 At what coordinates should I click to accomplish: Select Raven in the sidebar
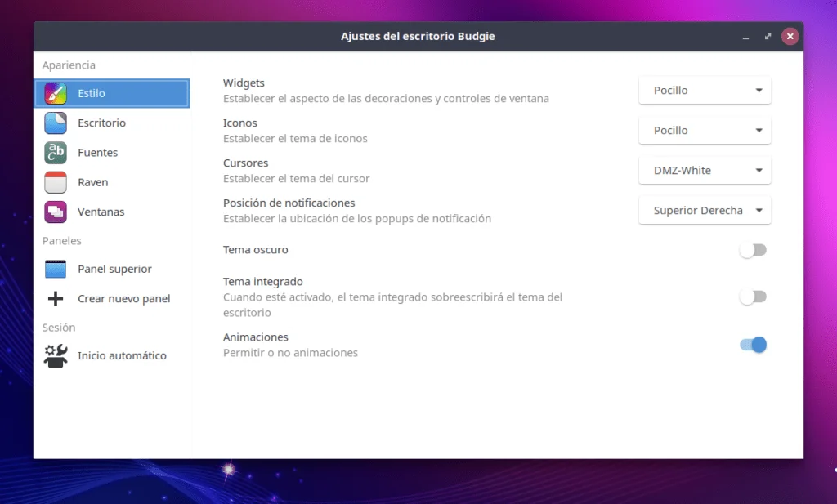pyautogui.click(x=111, y=182)
